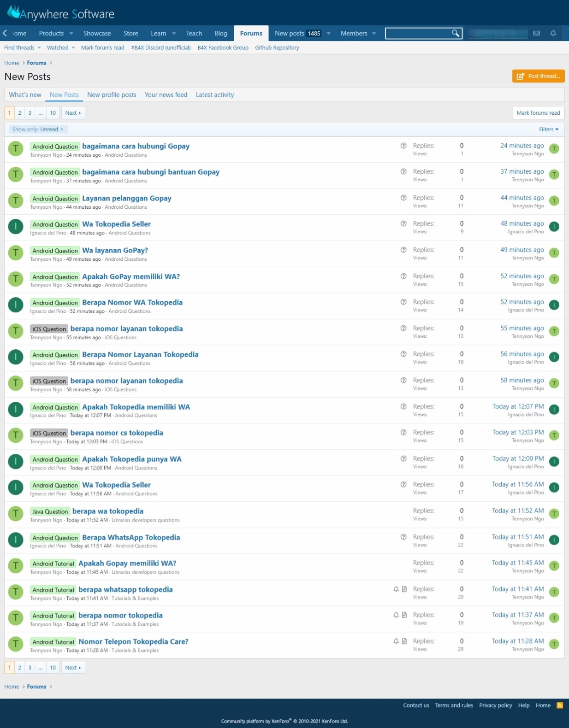569x728 pixels.
Task: Click document icon on 'berapa nomor tokopedia' row
Action: point(404,615)
